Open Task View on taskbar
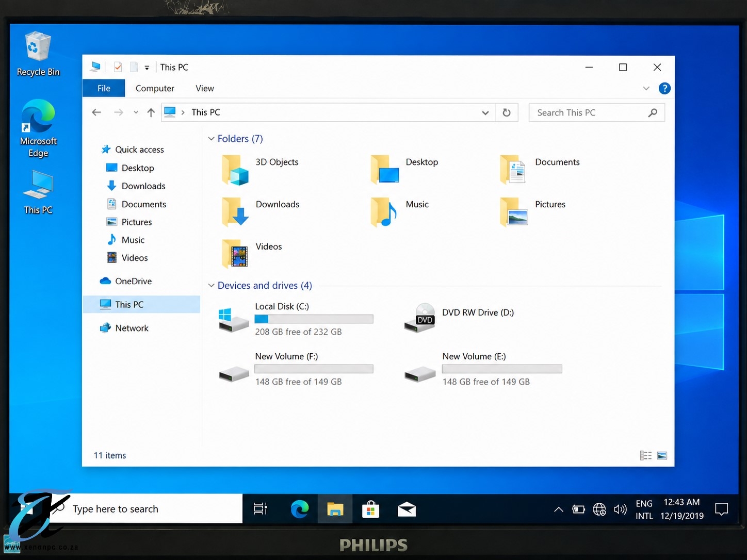The height and width of the screenshot is (560, 747). 261,509
